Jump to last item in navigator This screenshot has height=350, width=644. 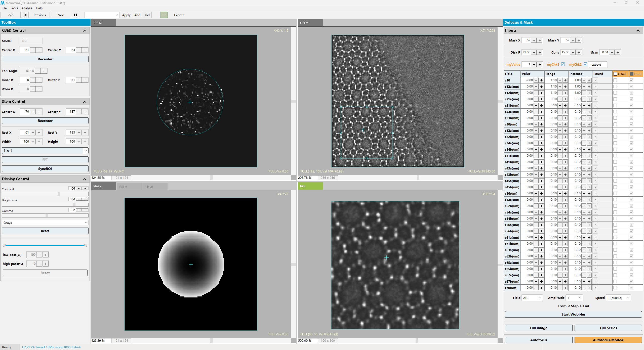75,15
